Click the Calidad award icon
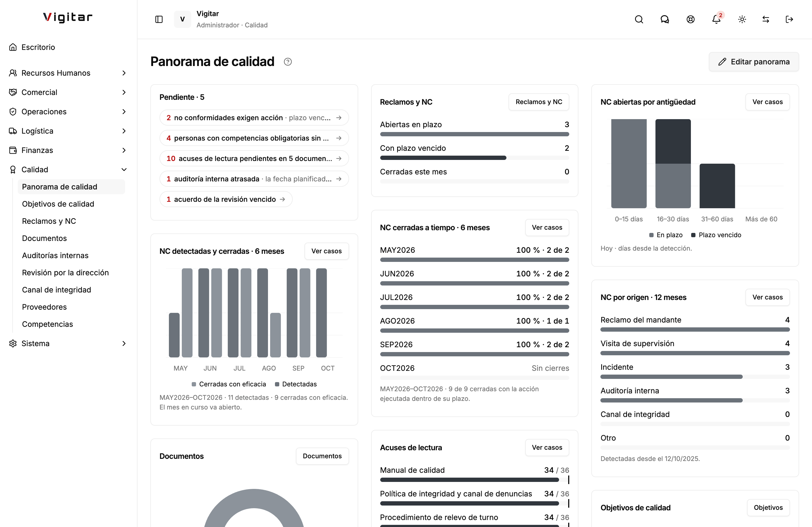 click(x=13, y=169)
